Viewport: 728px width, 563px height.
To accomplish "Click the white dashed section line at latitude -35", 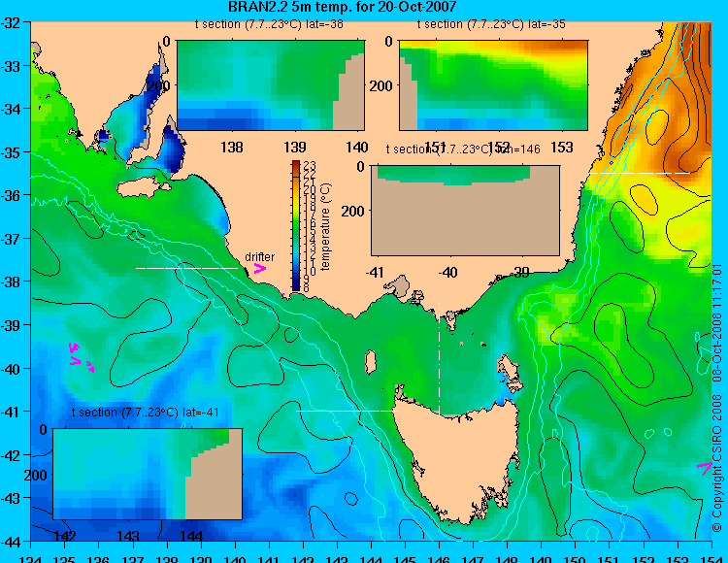I will (639, 173).
